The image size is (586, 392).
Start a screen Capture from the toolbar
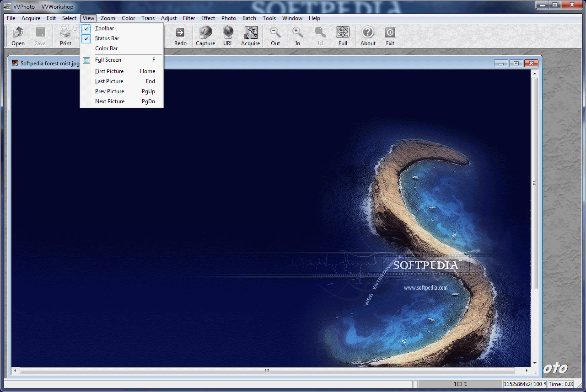click(205, 36)
